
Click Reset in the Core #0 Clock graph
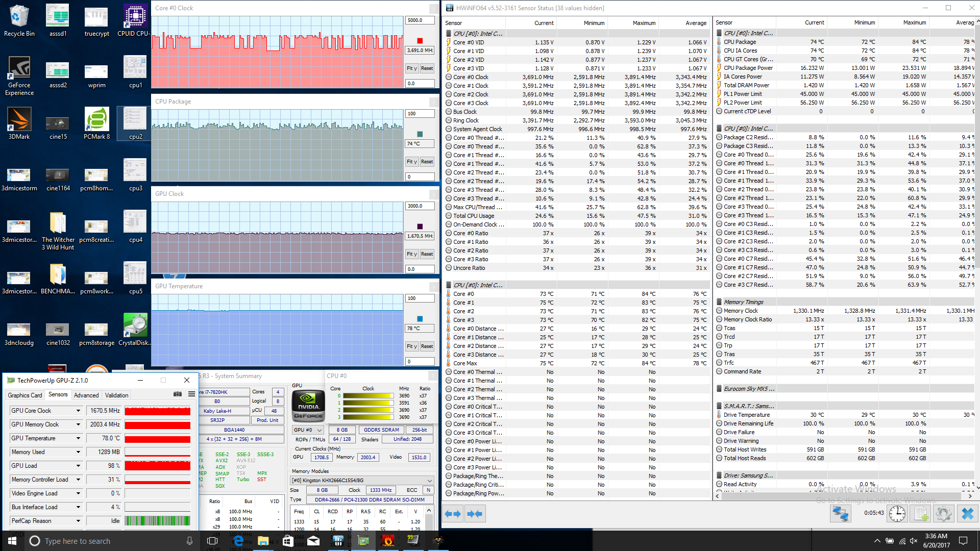click(x=427, y=68)
